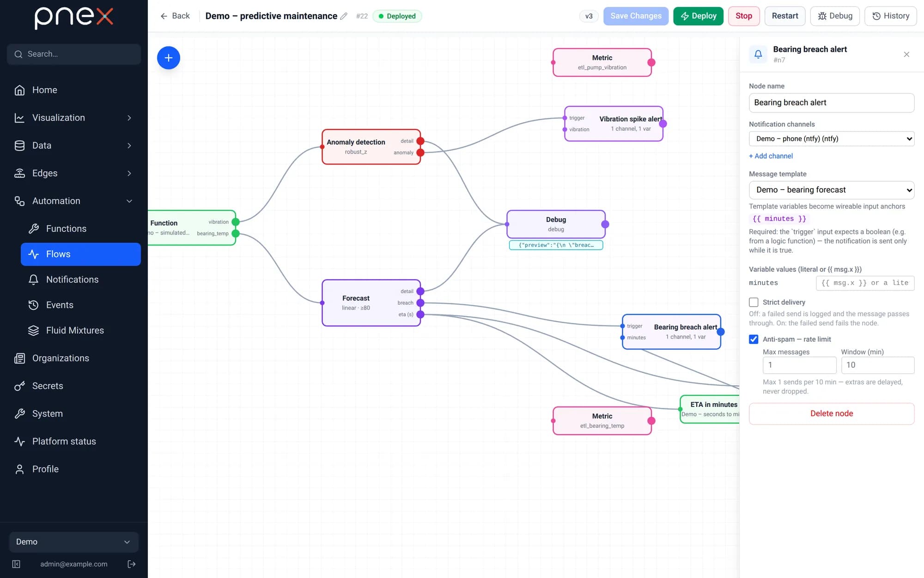Select the Metric etl_pump_vibration node
The height and width of the screenshot is (578, 924).
(x=602, y=62)
